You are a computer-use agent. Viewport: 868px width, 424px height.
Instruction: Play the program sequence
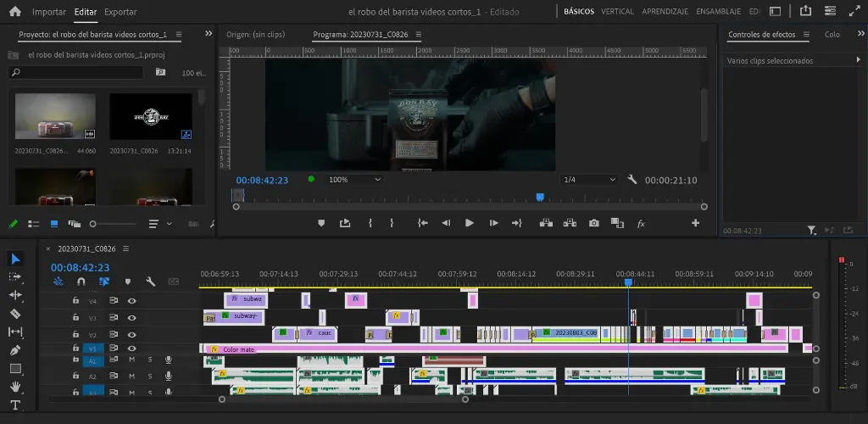coord(470,223)
